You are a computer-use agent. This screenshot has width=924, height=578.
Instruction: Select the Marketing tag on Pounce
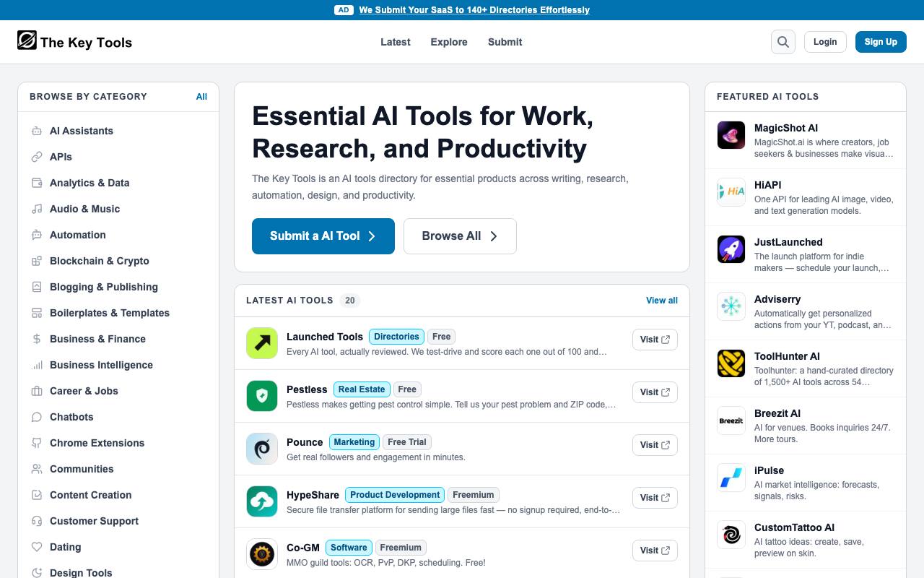coord(354,442)
